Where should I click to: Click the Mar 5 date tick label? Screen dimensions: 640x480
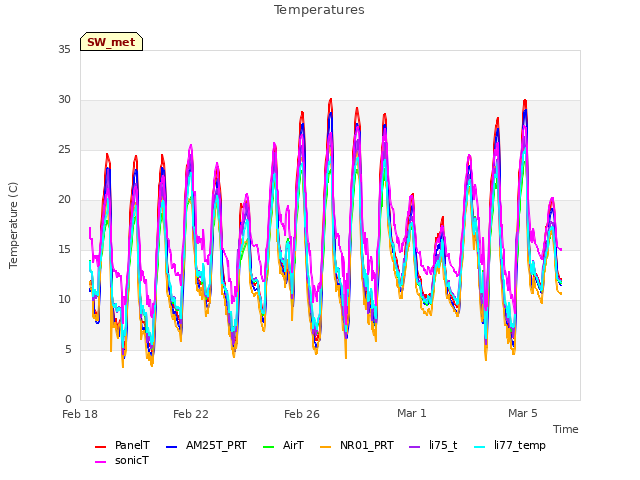click(x=523, y=413)
